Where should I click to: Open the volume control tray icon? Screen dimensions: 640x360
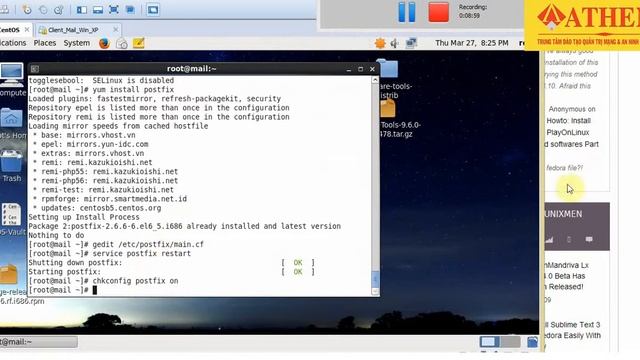coord(395,43)
